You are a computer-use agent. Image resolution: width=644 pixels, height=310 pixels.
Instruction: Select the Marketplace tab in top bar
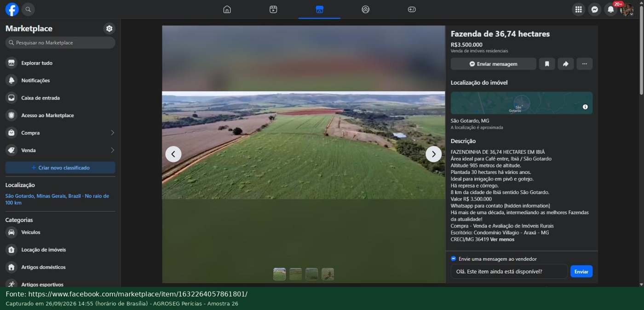click(320, 9)
